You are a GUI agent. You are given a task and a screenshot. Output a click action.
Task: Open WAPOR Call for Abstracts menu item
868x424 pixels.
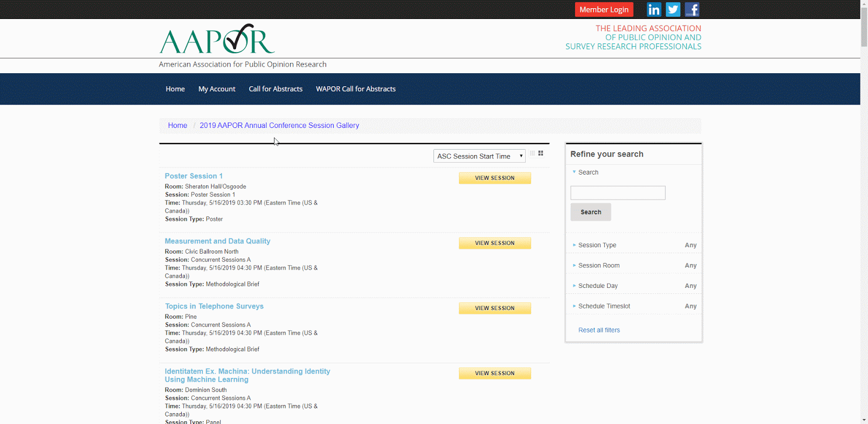[x=356, y=89]
